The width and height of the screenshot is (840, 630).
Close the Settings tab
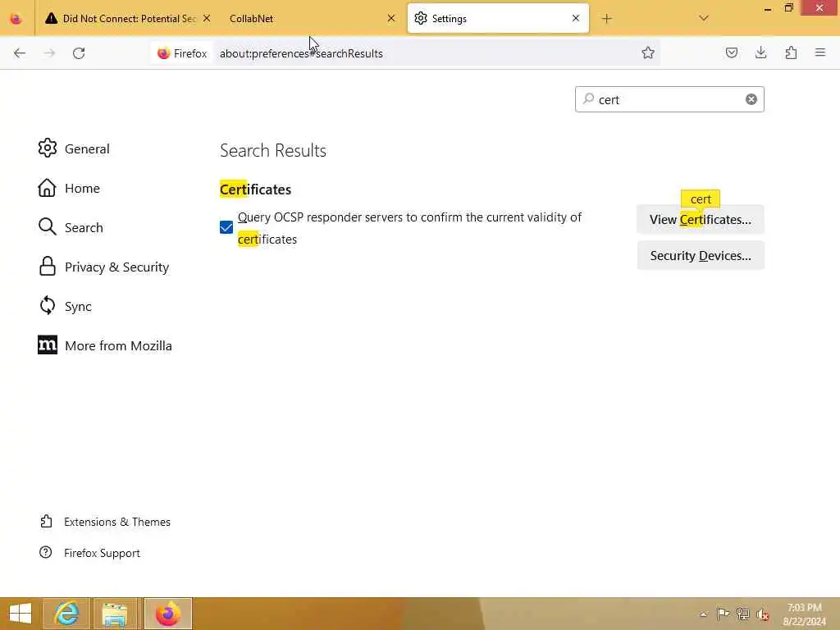click(x=576, y=18)
